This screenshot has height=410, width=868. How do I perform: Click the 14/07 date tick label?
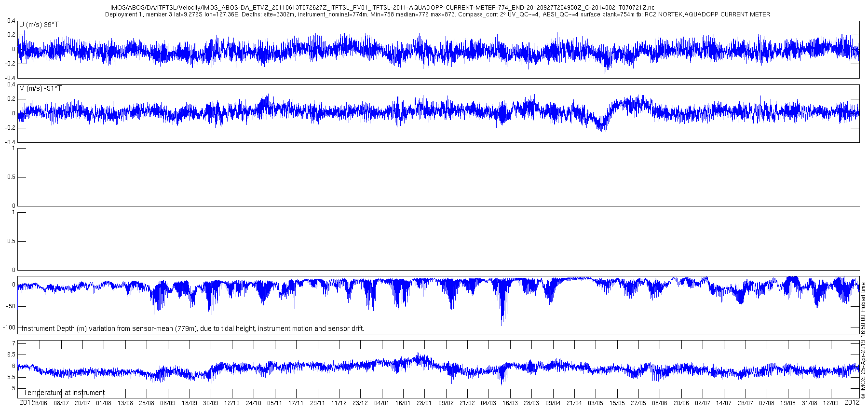[x=723, y=403]
